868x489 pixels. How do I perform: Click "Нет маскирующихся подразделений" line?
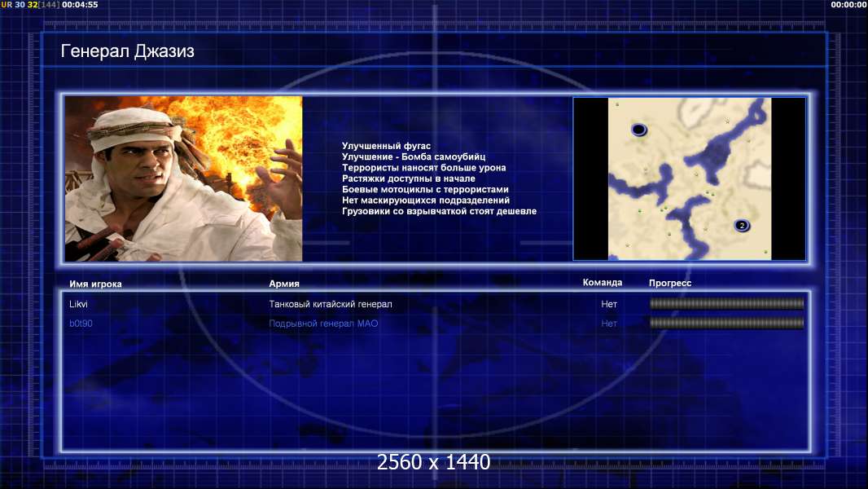tap(426, 200)
